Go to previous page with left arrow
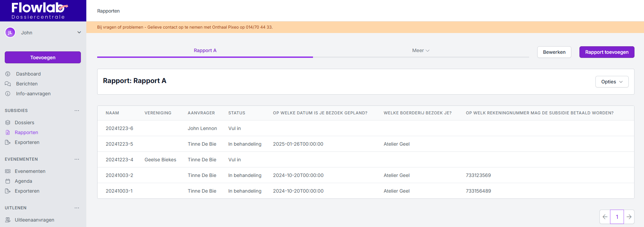 click(x=605, y=217)
